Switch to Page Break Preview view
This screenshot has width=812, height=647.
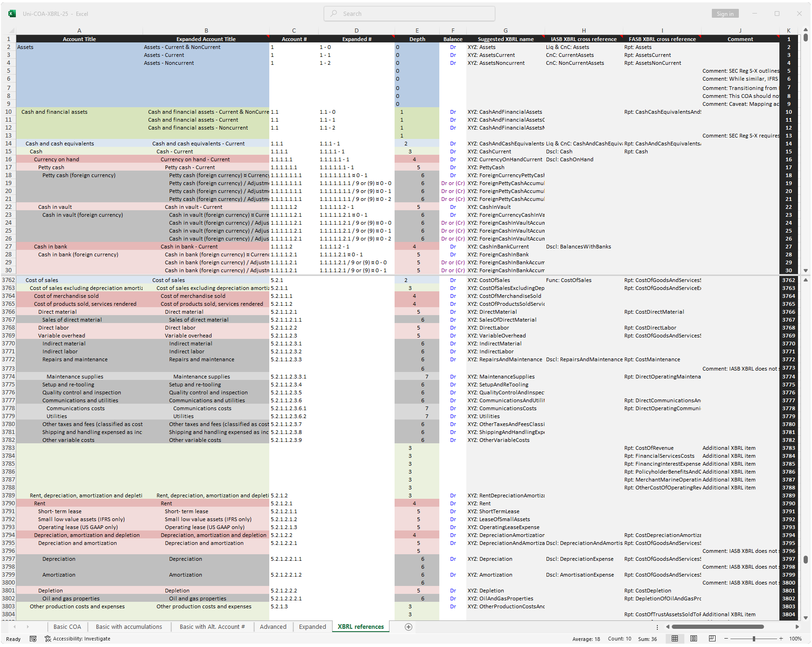point(712,639)
